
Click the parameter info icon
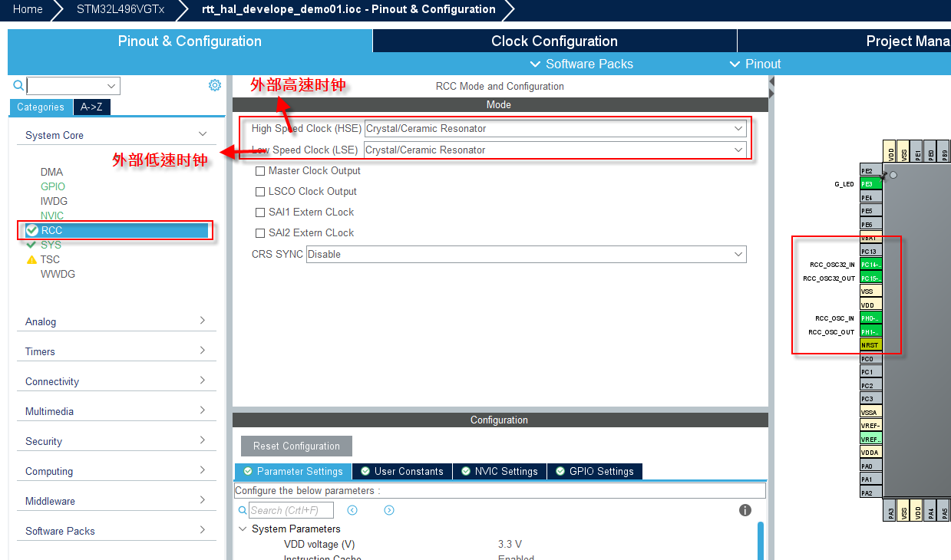pyautogui.click(x=745, y=510)
